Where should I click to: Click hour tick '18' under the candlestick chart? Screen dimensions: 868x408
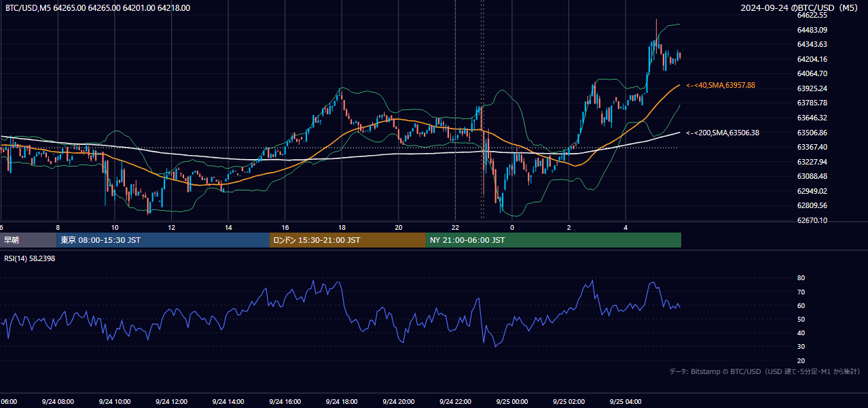tap(342, 228)
